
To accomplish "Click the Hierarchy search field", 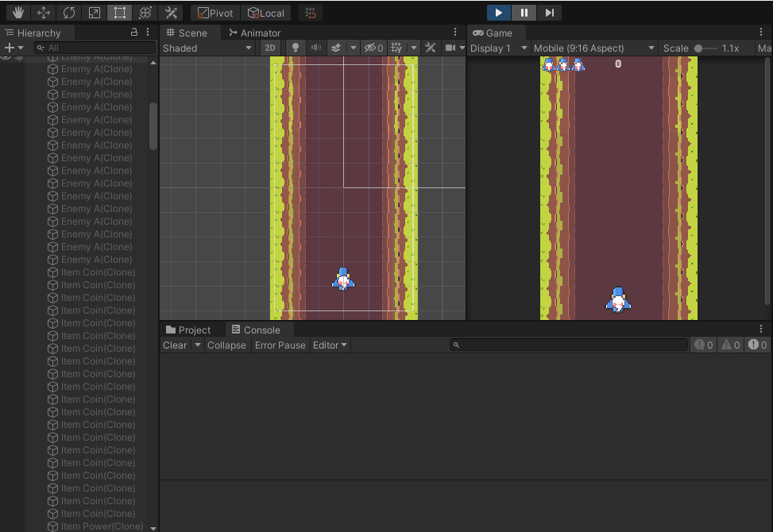I will [x=95, y=48].
